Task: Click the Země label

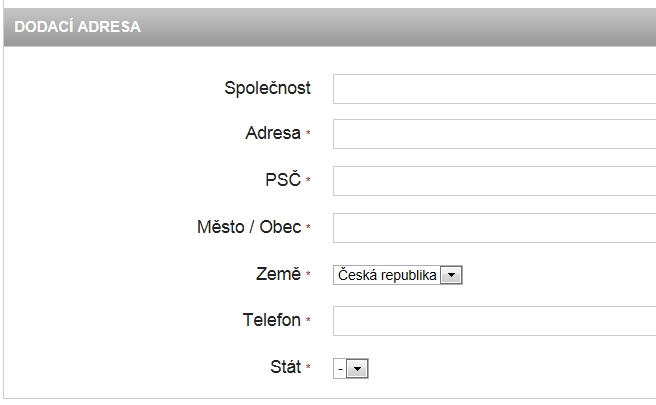Action: [x=279, y=275]
